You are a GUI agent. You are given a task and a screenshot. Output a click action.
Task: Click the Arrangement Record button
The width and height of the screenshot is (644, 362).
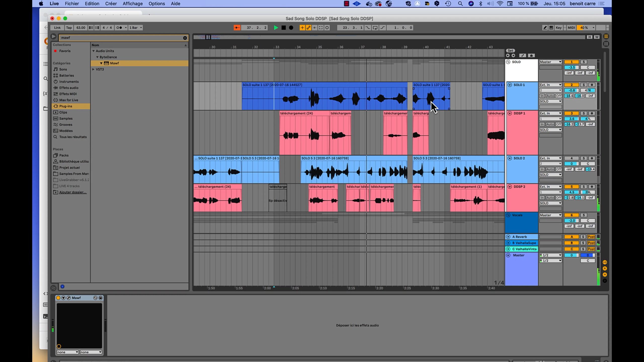pyautogui.click(x=291, y=28)
